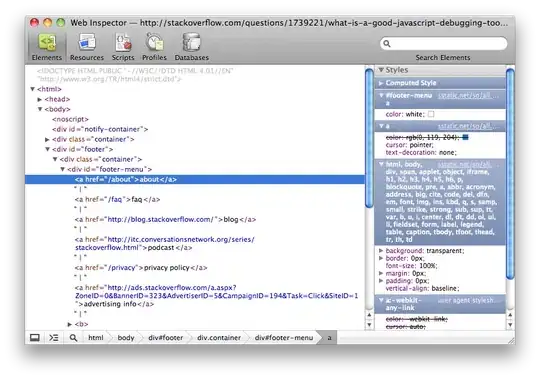Show the console via bottom bar icon
This screenshot has width=540, height=379.
click(x=54, y=338)
